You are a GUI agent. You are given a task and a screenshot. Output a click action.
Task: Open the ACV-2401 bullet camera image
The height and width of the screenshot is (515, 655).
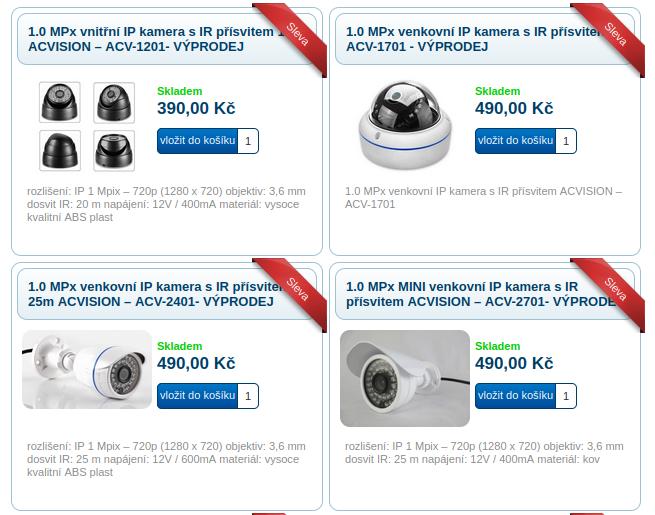[87, 369]
